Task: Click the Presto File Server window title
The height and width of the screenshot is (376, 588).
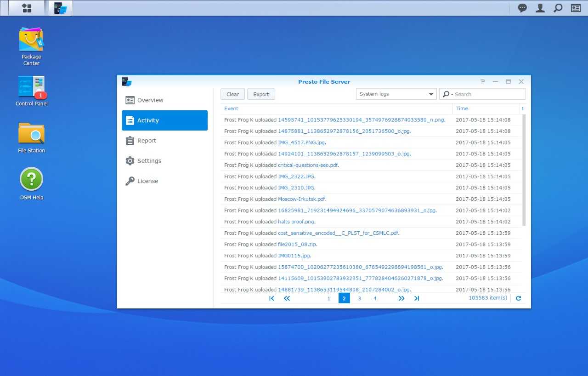Action: 324,82
